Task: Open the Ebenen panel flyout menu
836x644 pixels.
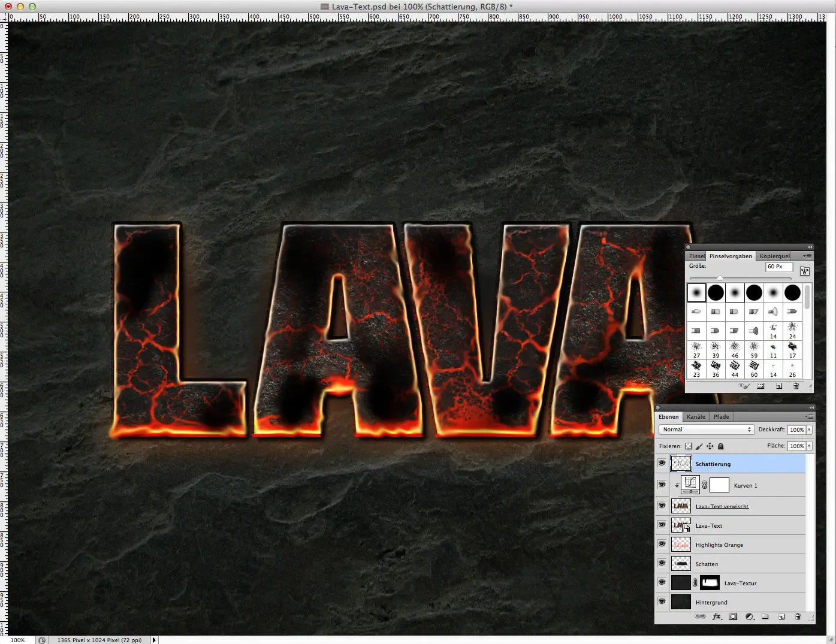Action: click(809, 416)
